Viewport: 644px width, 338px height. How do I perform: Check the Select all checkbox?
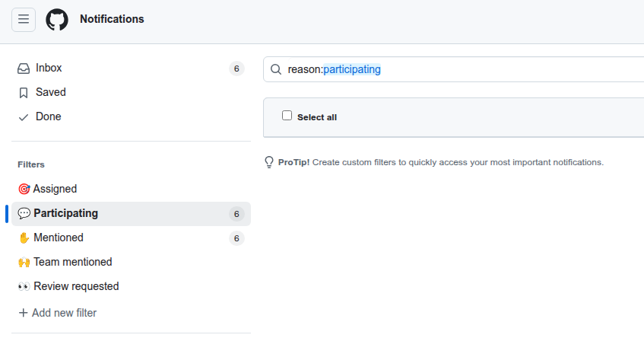(287, 116)
